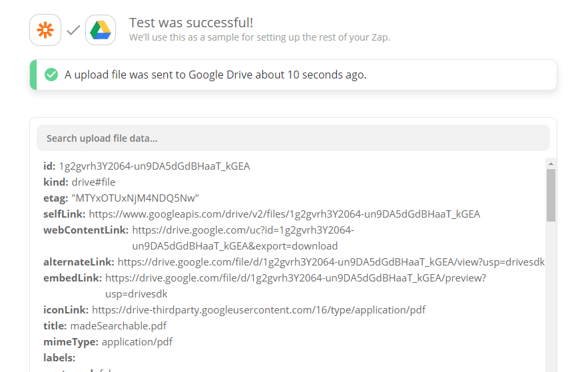Click the Google Drive app icon

coord(101,30)
